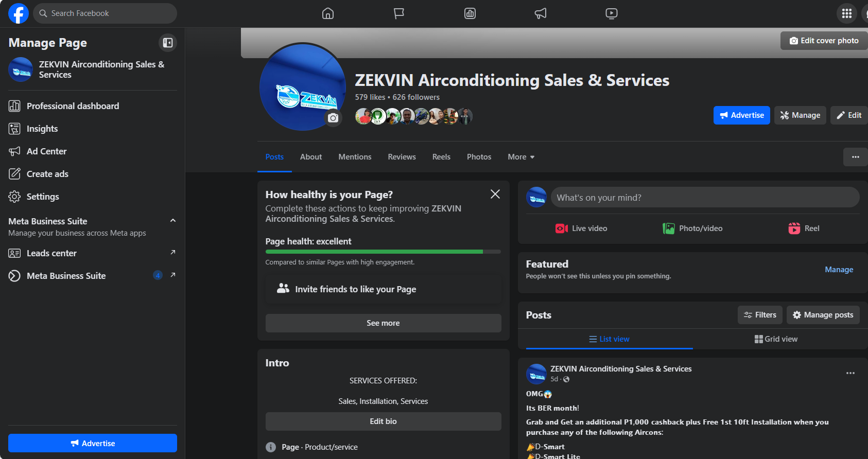Click ZEKVIN page avatar in sidebar

click(x=21, y=69)
